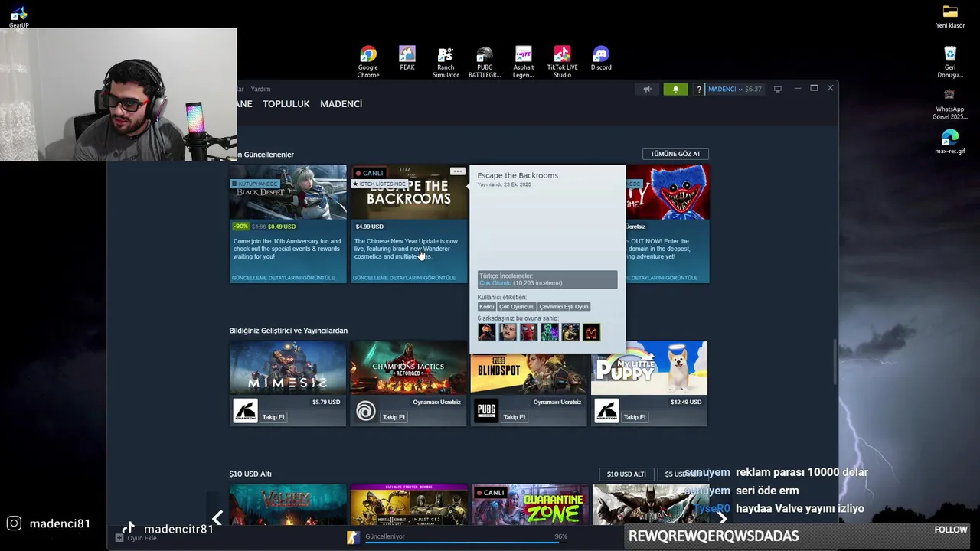Open the Geri Dönüşüm recycle bin
Viewport: 980px width, 551px height.
click(x=950, y=62)
